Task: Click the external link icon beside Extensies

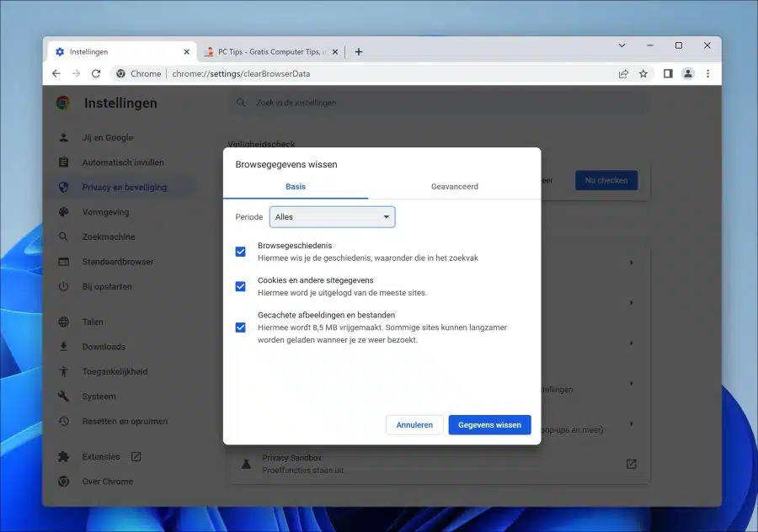Action: [x=136, y=456]
